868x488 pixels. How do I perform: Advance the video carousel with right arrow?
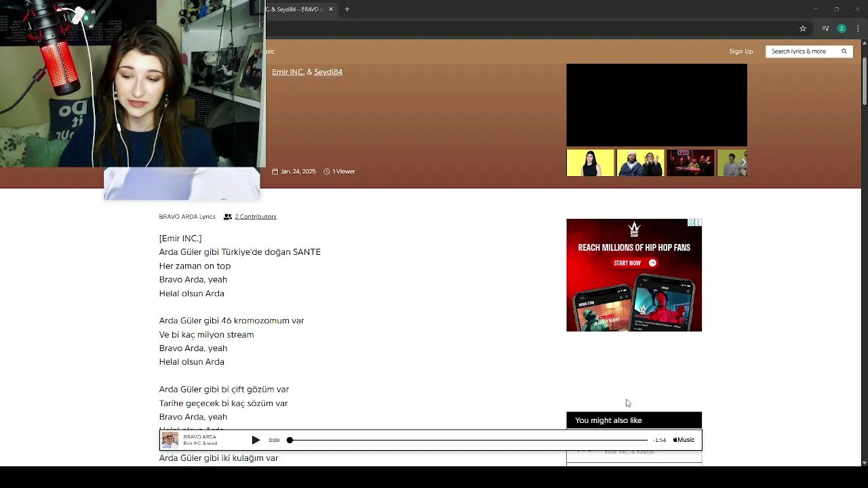tap(743, 163)
